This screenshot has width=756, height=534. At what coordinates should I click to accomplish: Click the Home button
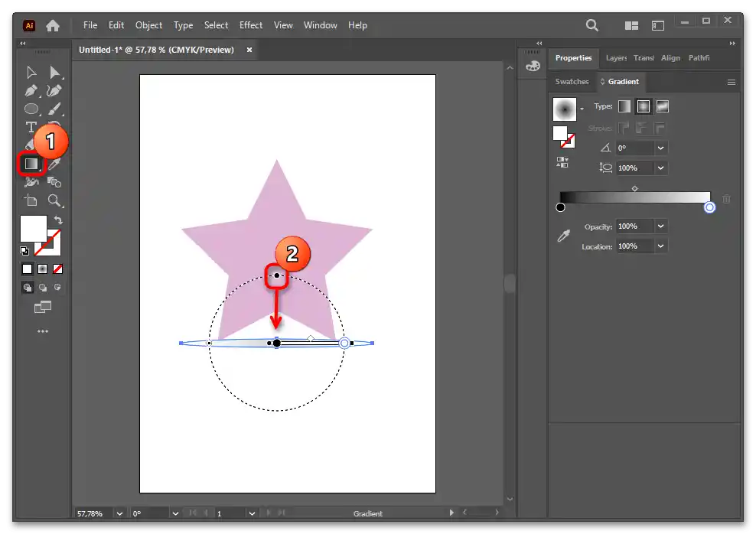(x=53, y=25)
